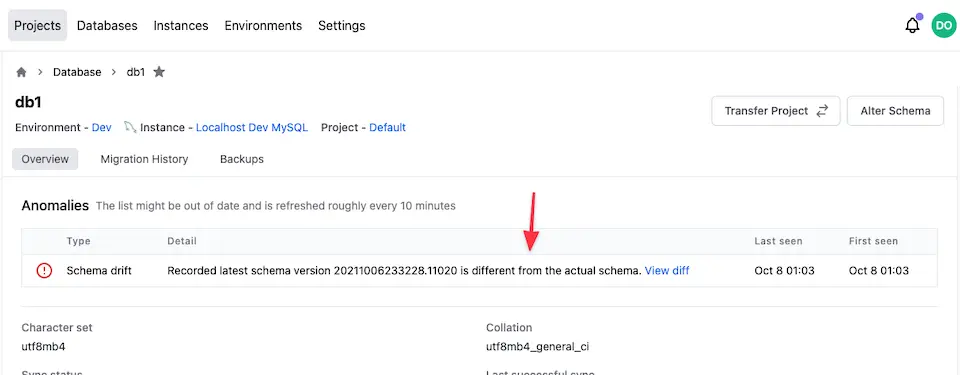The width and height of the screenshot is (960, 375).
Task: Select the Overview tab
Action: [45, 159]
